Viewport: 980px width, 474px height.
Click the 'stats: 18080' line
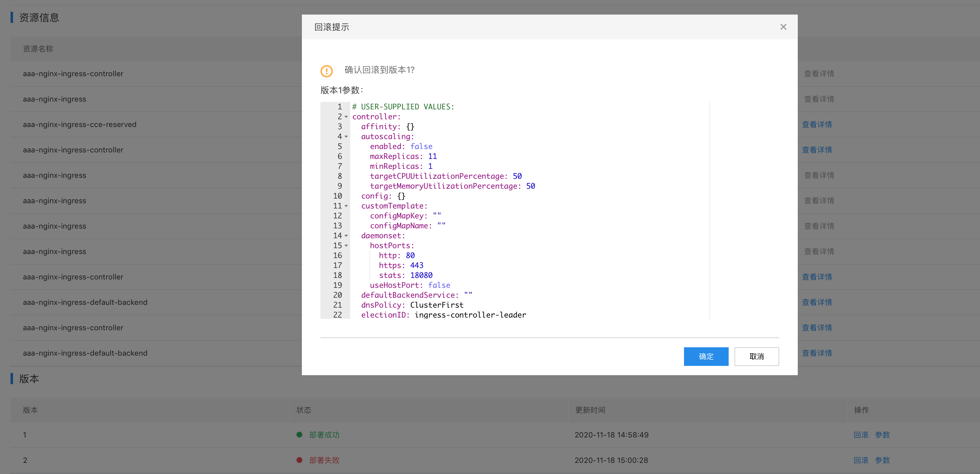coord(405,275)
